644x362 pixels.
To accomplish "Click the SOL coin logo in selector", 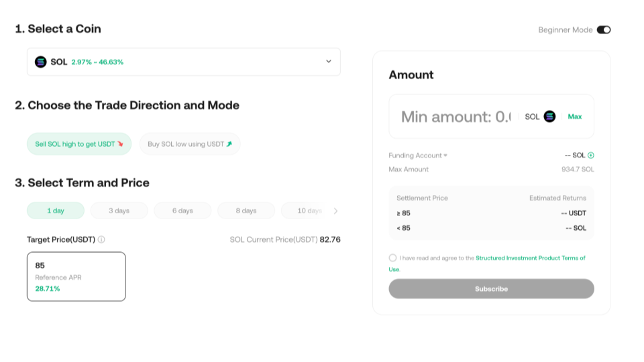I will point(41,62).
